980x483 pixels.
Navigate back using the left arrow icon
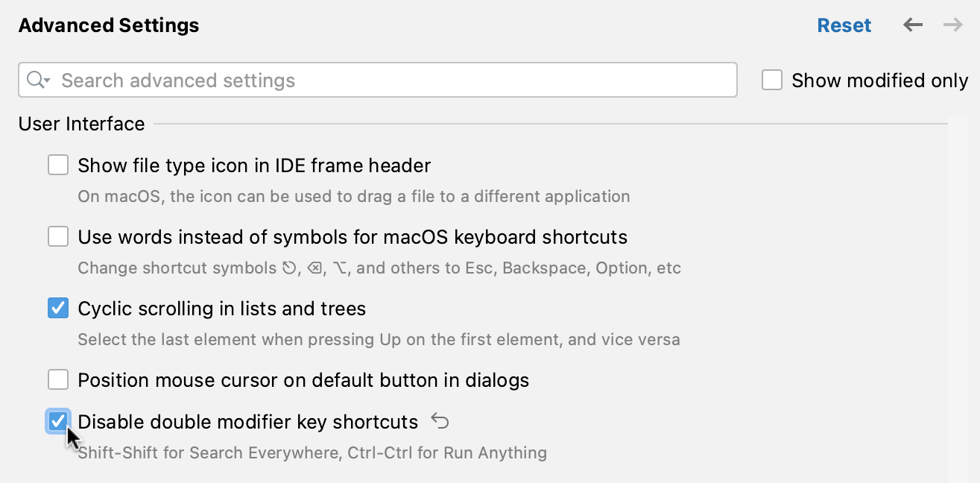tap(912, 25)
